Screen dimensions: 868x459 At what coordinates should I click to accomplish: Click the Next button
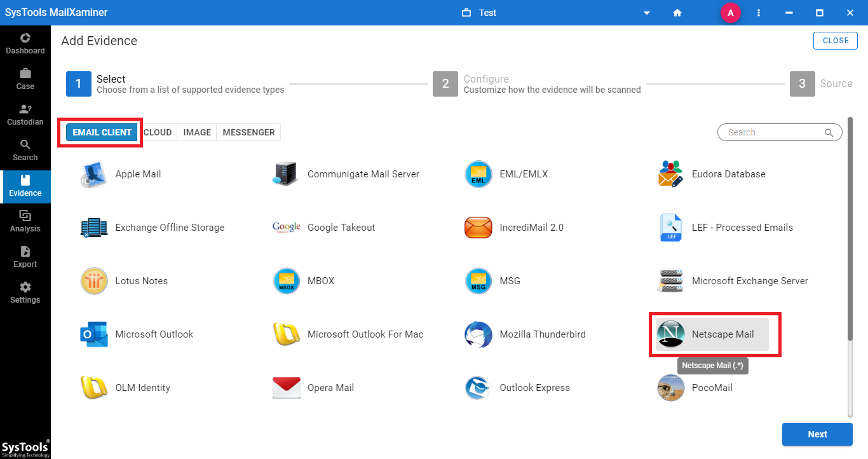pyautogui.click(x=817, y=434)
